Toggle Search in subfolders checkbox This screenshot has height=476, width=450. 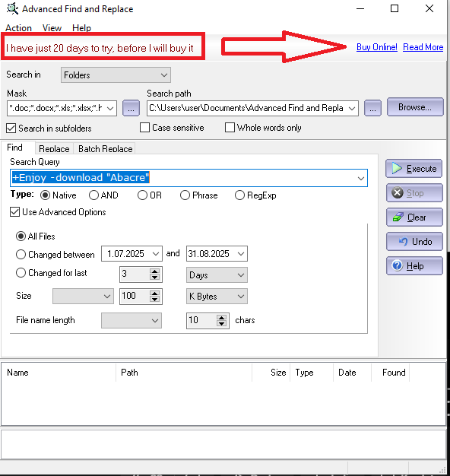[11, 128]
